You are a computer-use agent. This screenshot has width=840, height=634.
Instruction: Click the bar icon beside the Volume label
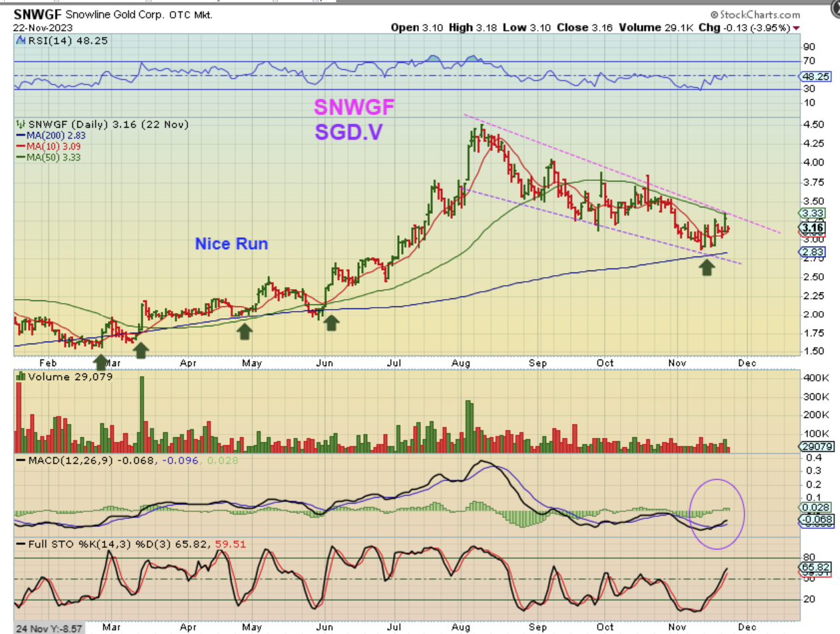tap(21, 377)
